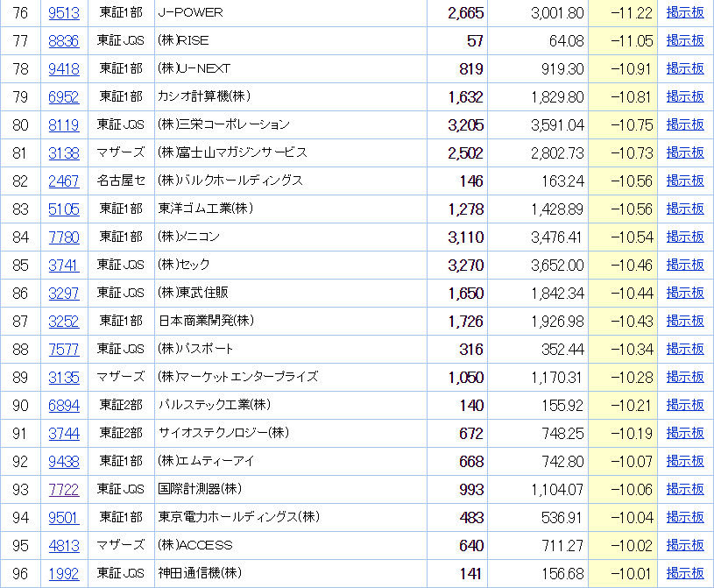Open 掲示板 link for 東武住販 row
Image resolution: width=714 pixels, height=588 pixels.
click(685, 293)
